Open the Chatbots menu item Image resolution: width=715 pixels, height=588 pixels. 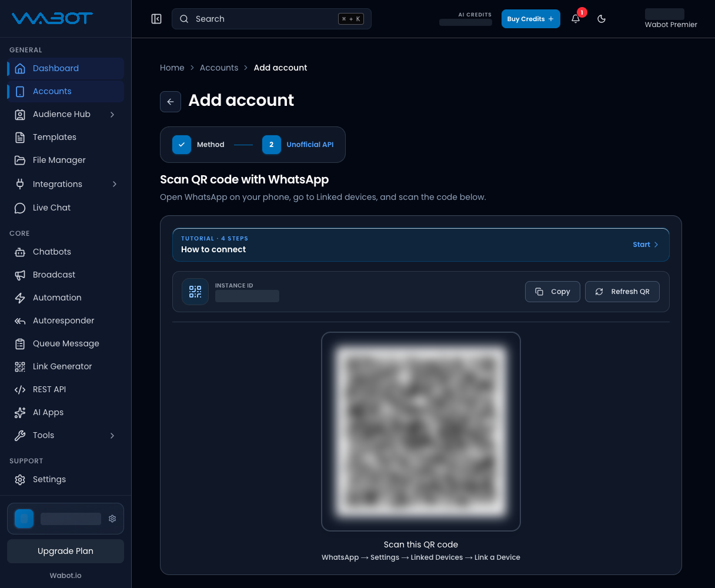[66, 252]
